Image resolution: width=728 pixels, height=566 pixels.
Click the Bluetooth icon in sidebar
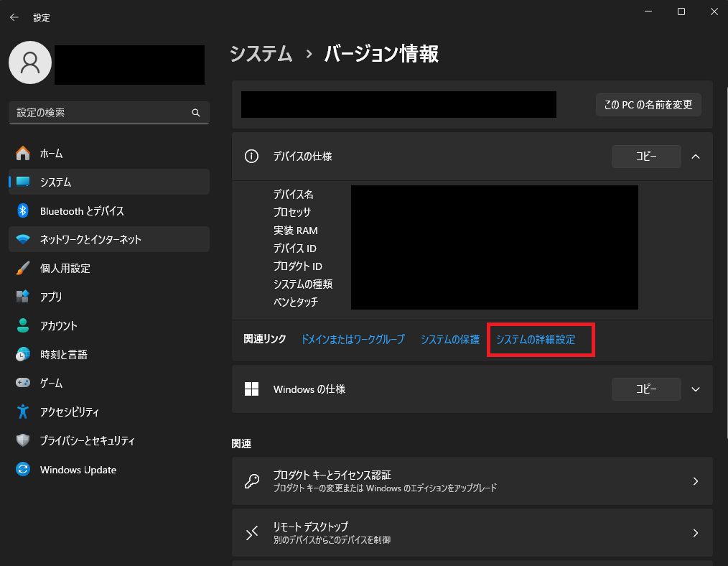(23, 210)
